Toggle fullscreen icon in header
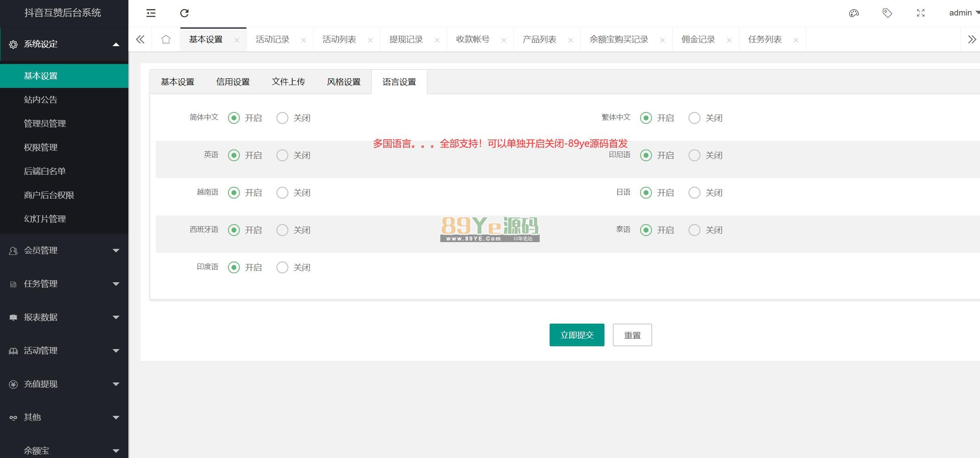The width and height of the screenshot is (980, 458). coord(921,13)
